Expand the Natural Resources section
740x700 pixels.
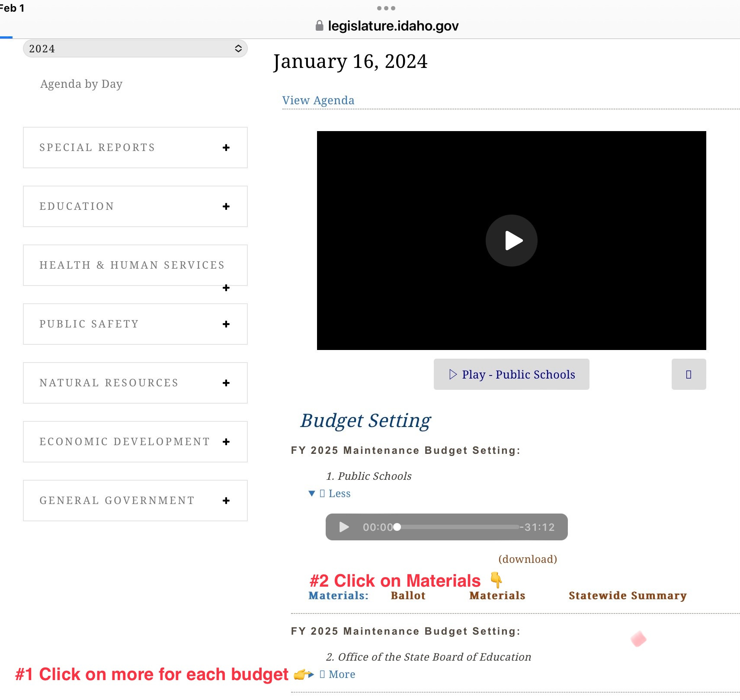click(x=135, y=383)
